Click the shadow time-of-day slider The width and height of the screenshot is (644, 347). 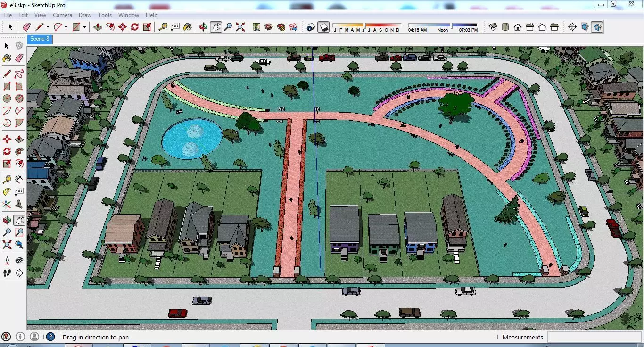click(x=443, y=25)
